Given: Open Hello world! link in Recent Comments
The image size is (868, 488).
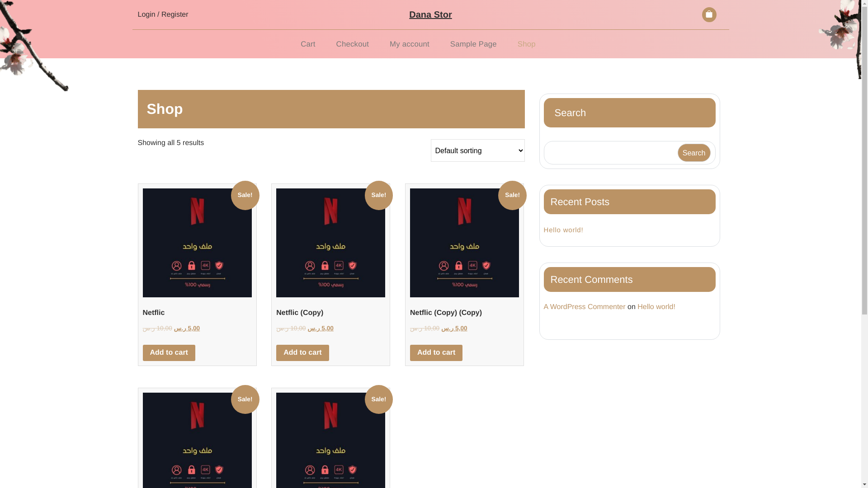Looking at the screenshot, I should pyautogui.click(x=656, y=307).
